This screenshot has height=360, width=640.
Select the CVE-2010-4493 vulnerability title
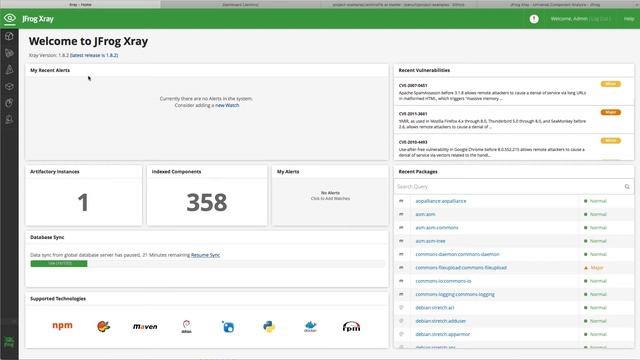coord(413,142)
